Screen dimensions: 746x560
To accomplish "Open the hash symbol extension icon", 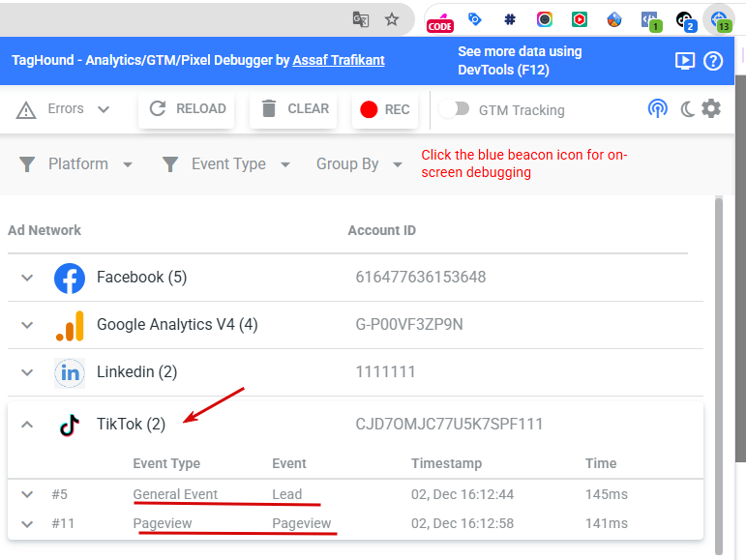I will coord(510,19).
